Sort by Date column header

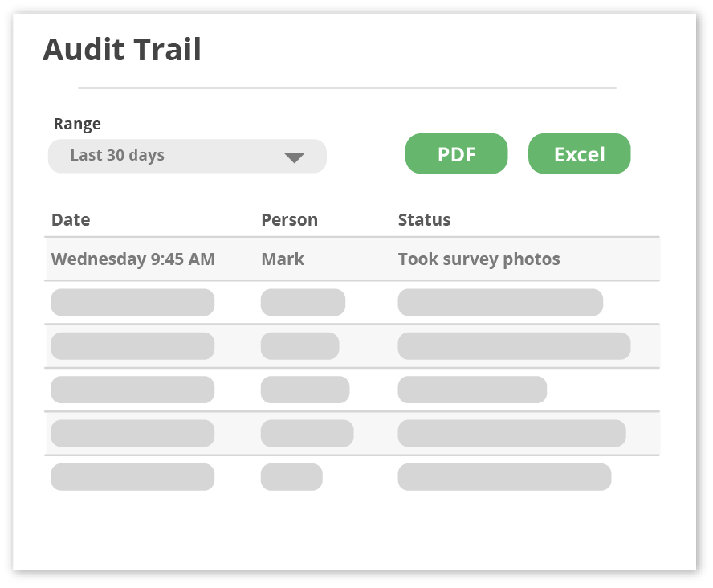(x=71, y=219)
